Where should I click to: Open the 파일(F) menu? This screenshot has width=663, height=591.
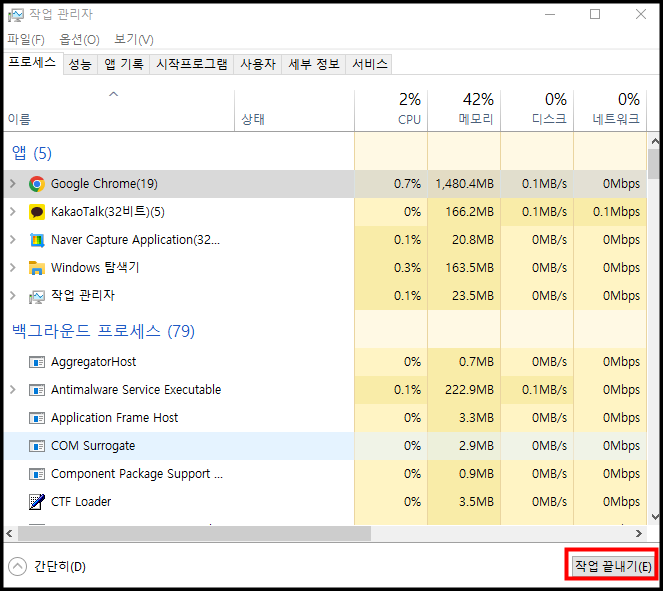pos(26,40)
